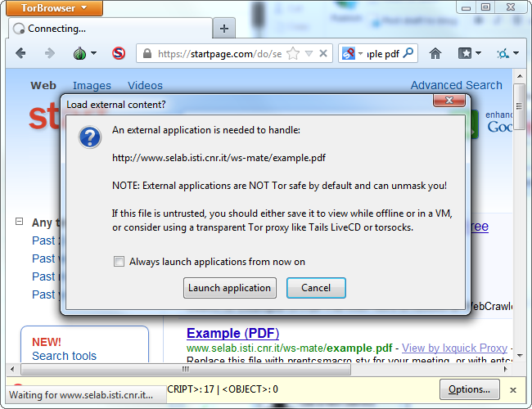Click the search magnifier icon
This screenshot has width=532, height=409.
[x=408, y=53]
